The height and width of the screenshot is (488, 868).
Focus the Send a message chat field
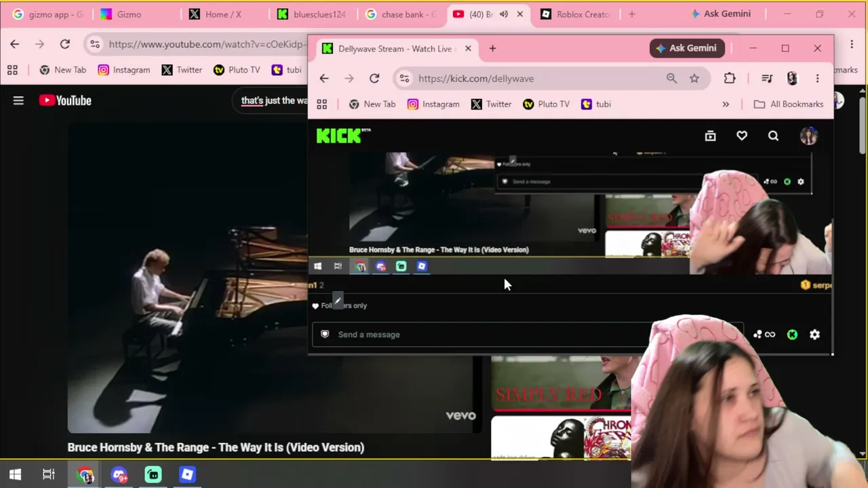528,334
